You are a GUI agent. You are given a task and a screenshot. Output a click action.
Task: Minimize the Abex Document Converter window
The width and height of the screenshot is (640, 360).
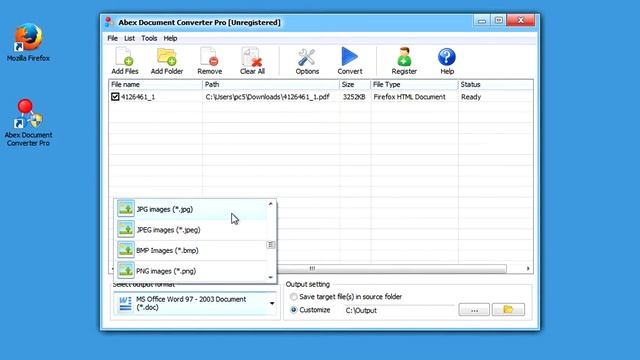pos(482,20)
